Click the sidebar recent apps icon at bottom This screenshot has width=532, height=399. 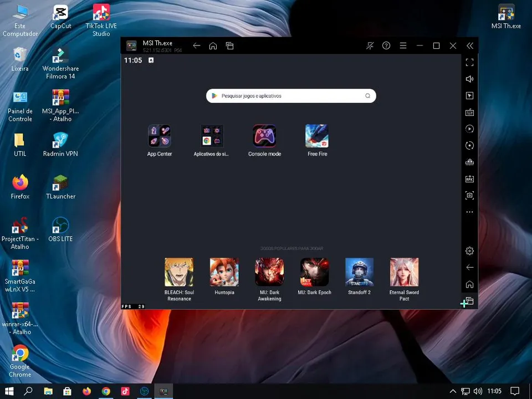[x=469, y=301]
